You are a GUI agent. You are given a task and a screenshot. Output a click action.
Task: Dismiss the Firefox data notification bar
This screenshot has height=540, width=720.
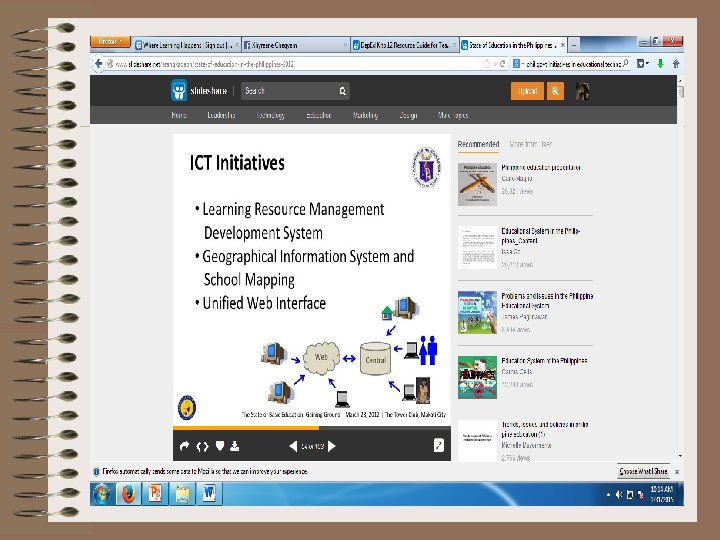pyautogui.click(x=677, y=472)
